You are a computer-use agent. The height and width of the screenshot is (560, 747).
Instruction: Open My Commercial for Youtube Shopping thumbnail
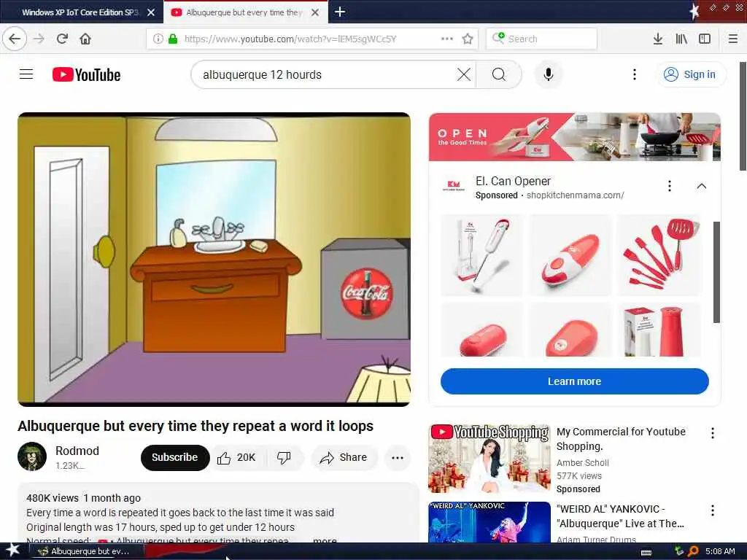point(489,459)
